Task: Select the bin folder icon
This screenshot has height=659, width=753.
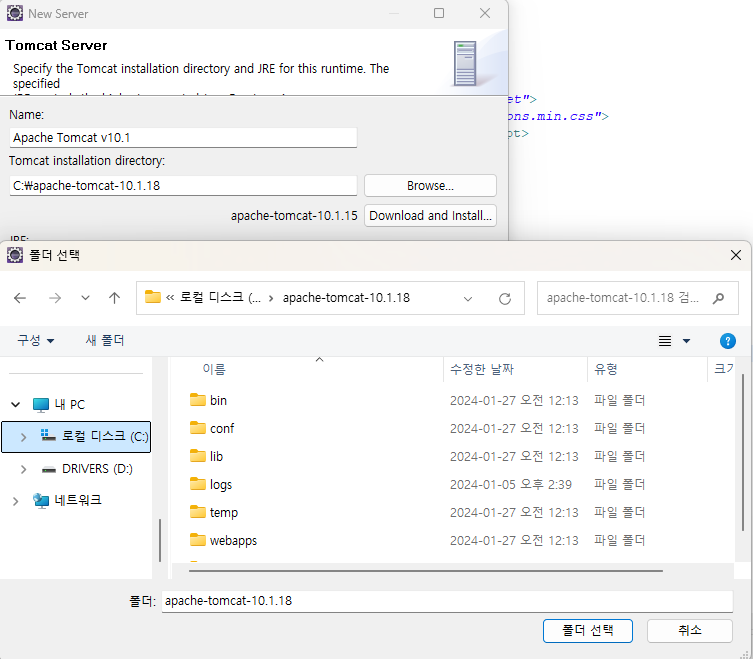Action: point(197,400)
